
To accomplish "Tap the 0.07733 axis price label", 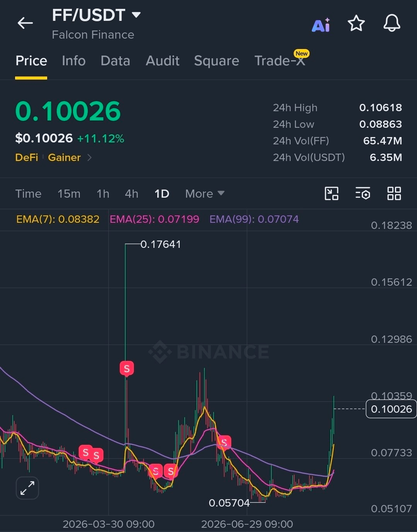I will coord(391,452).
